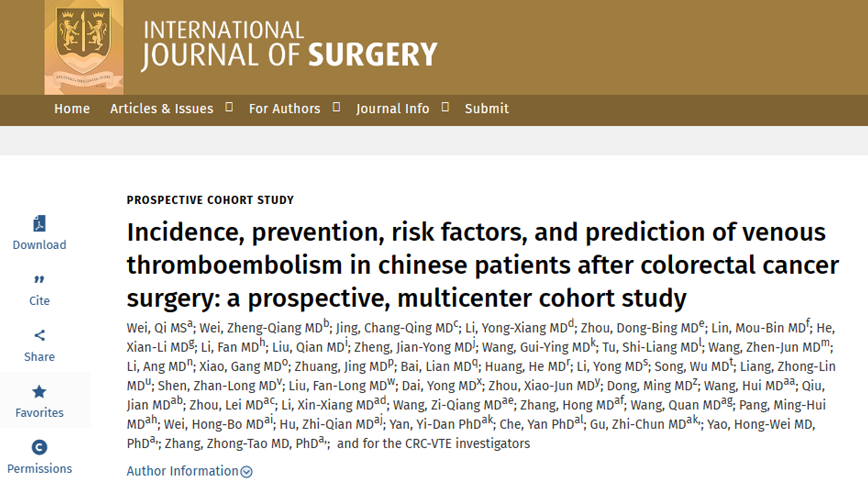
Task: Expand the Journal Info dropdown arrow
Action: (445, 107)
